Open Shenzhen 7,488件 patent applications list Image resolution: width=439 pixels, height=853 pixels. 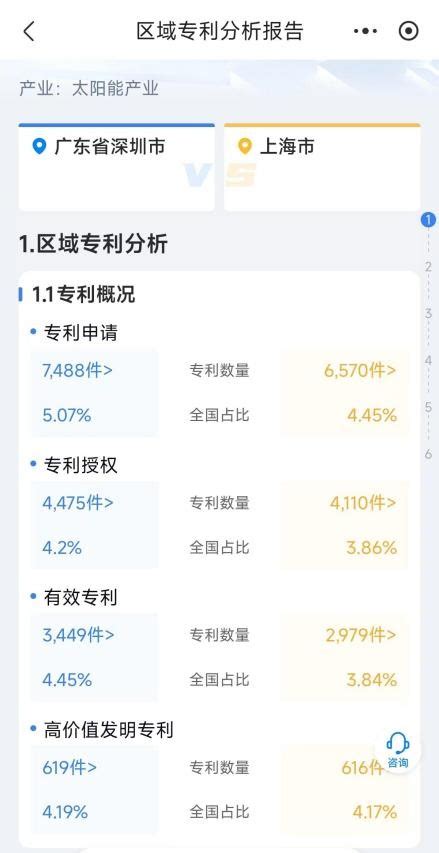pyautogui.click(x=77, y=370)
